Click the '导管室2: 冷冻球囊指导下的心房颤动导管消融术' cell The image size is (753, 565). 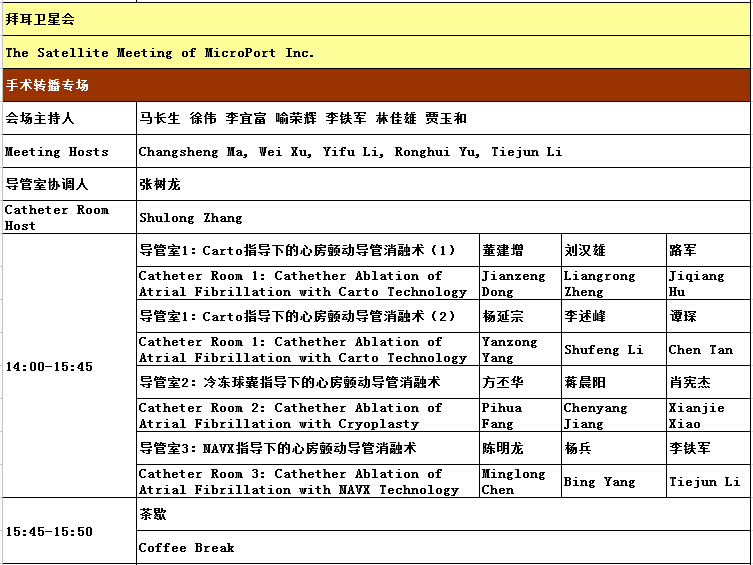tap(308, 382)
